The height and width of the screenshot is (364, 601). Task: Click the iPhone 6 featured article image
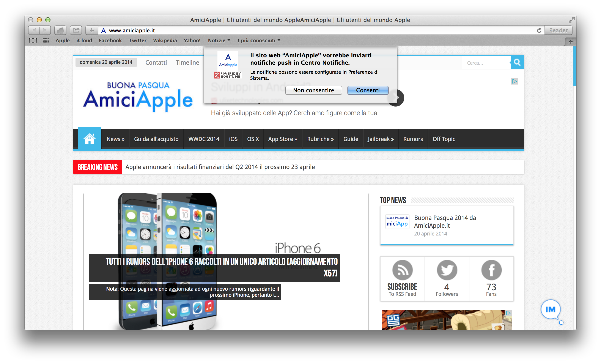(226, 261)
